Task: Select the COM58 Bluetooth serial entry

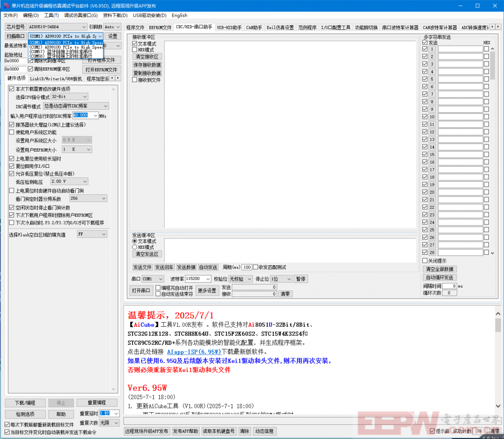Action: point(66,56)
